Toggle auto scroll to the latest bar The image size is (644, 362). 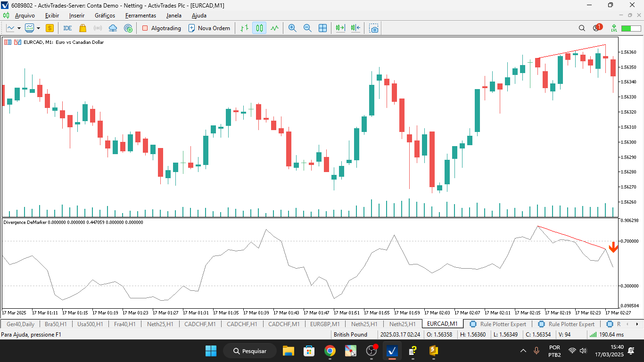click(339, 28)
